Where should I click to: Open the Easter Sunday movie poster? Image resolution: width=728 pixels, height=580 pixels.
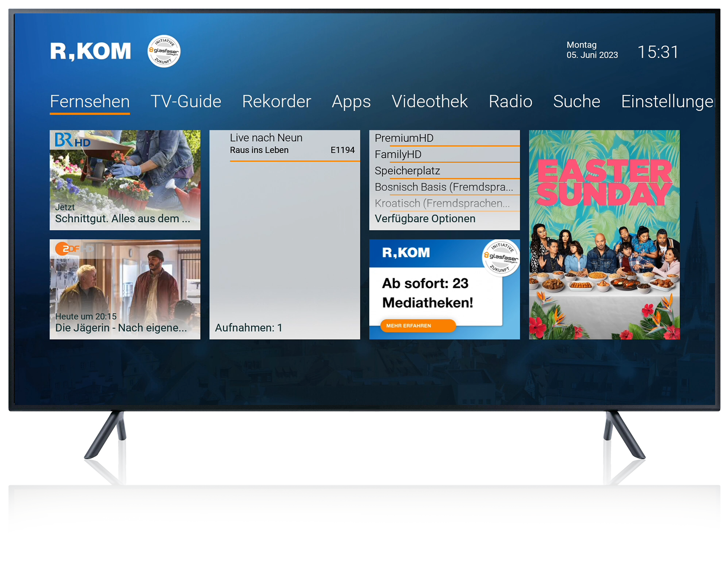click(604, 234)
